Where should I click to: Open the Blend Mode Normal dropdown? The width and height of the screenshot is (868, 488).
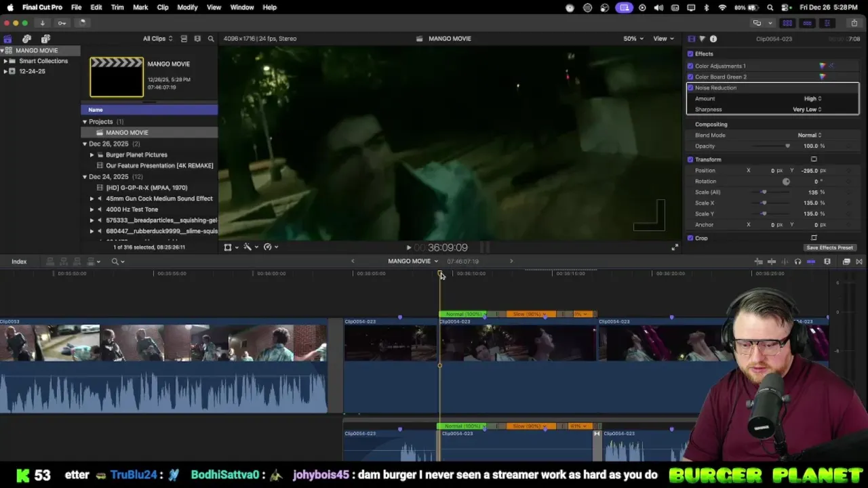(x=810, y=135)
